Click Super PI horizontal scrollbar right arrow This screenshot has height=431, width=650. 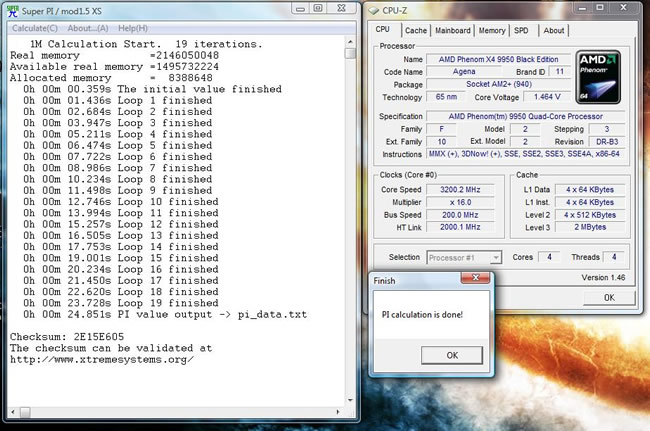click(338, 412)
